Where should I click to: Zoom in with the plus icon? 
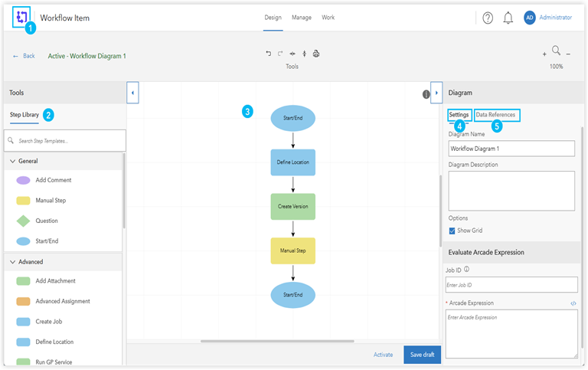click(x=544, y=54)
